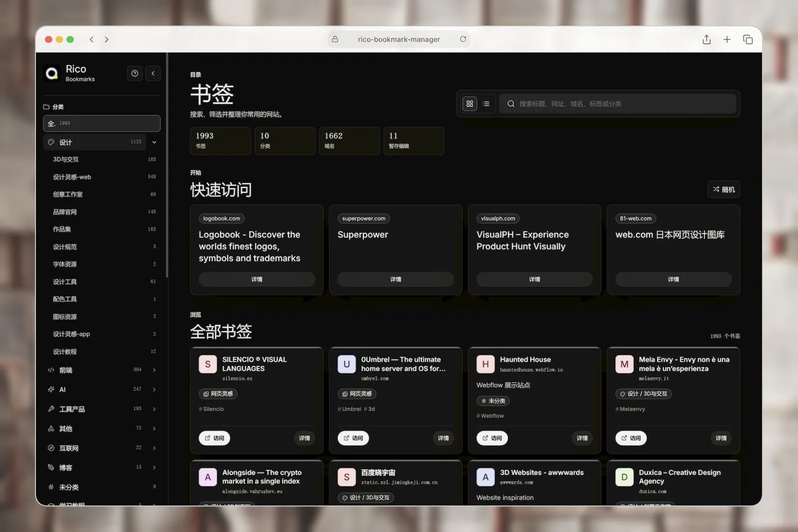Focus the bookmark search field
The image size is (798, 532).
(x=618, y=104)
